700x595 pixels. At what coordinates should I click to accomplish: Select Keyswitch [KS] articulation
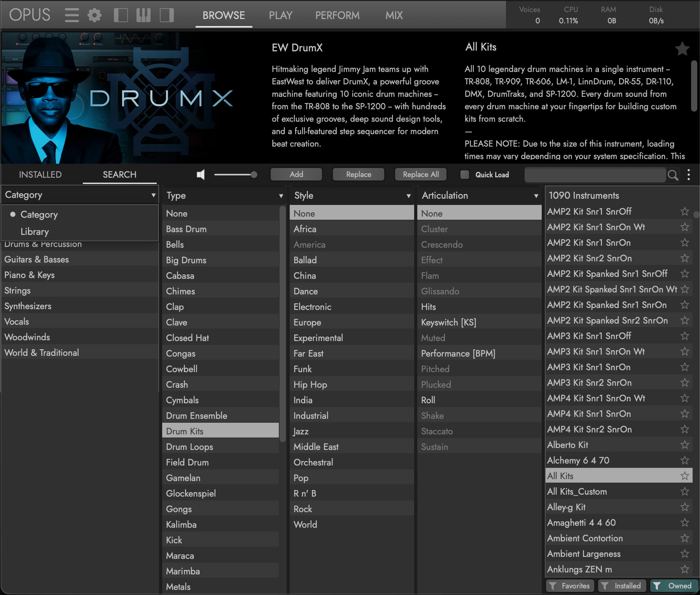point(479,322)
